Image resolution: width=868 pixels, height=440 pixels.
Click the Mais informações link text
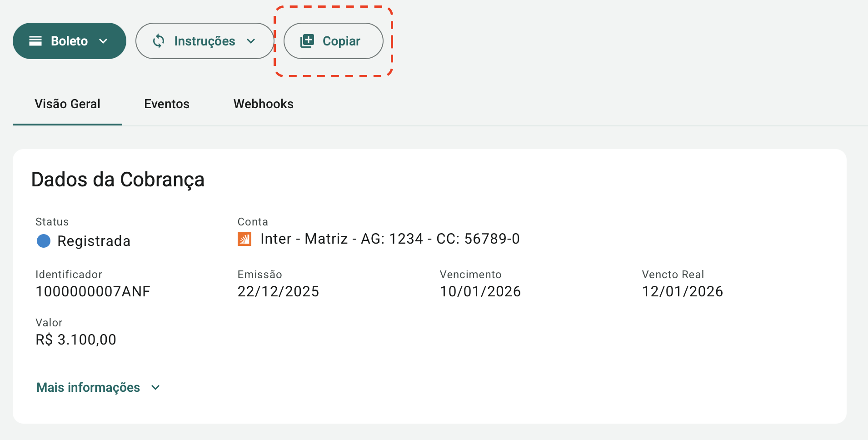[x=88, y=388]
